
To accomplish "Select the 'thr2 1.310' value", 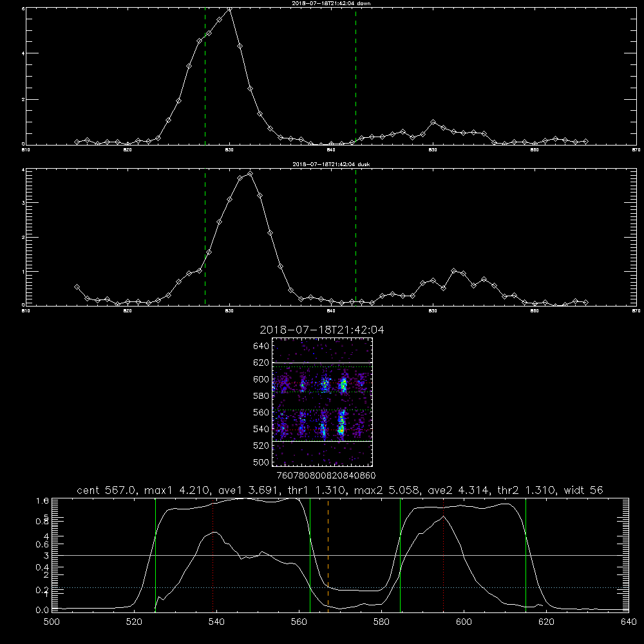I will [527, 490].
